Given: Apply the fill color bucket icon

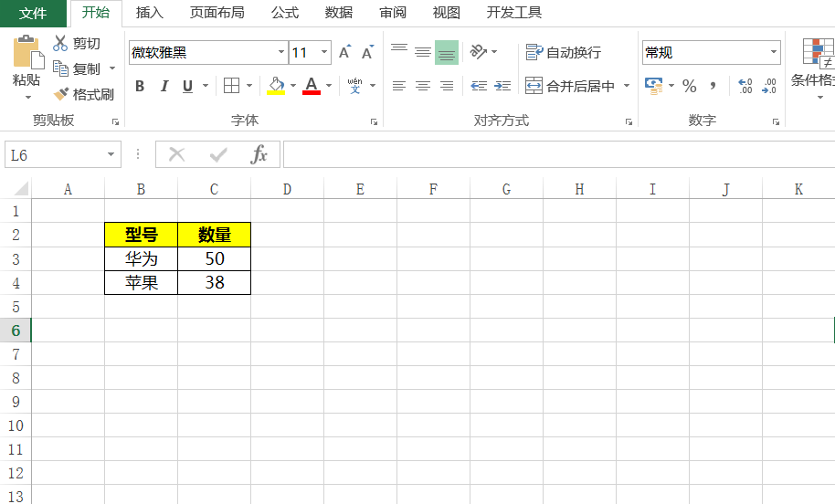Looking at the screenshot, I should point(276,86).
